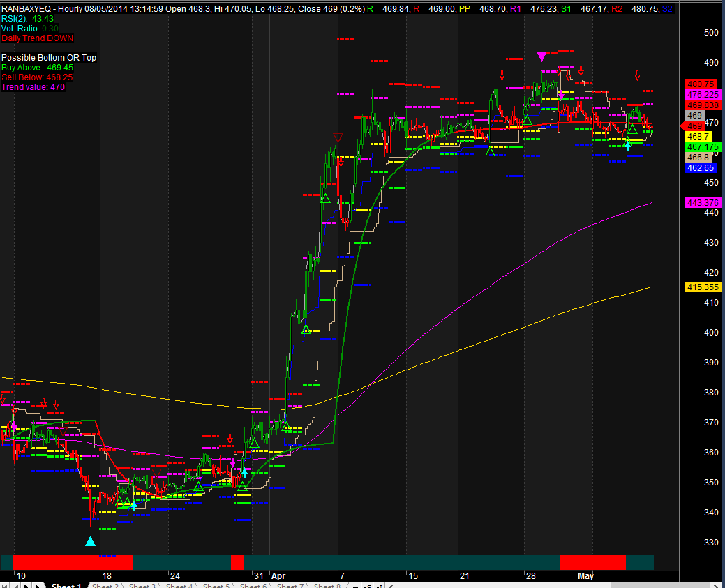Click the blue 462.65 price label
Viewport: 725px width, 588px height.
701,168
